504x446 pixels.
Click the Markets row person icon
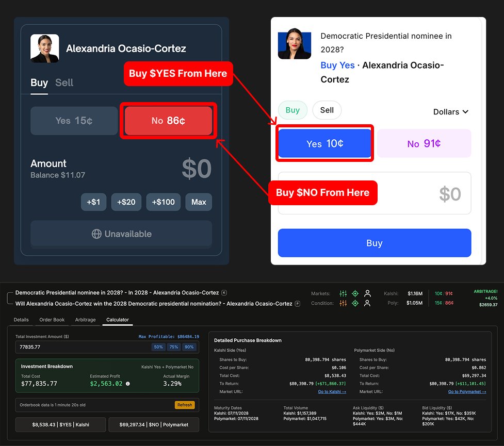point(367,293)
